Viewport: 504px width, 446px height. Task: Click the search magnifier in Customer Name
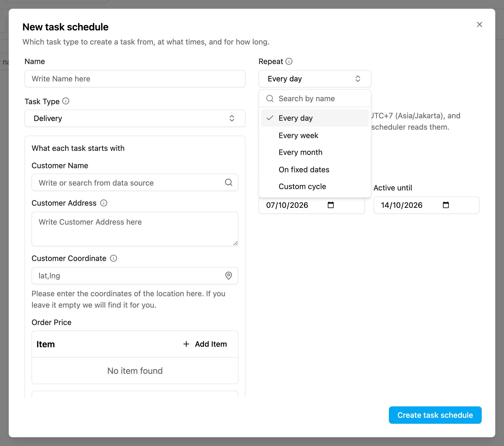(x=229, y=182)
